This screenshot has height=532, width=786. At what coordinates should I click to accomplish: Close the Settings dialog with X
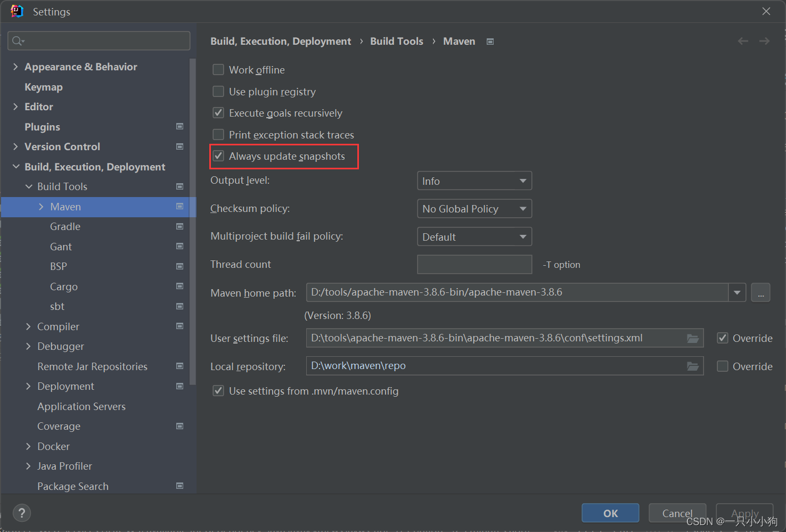click(x=766, y=11)
